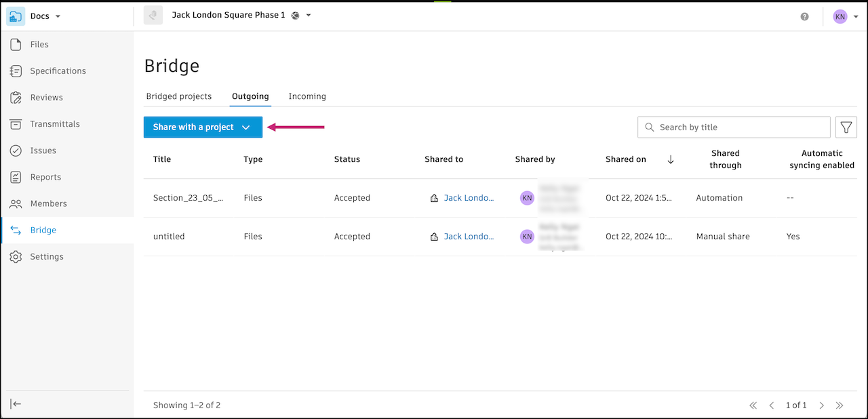Collapse the sidebar with arrow icon
Image resolution: width=868 pixels, height=419 pixels.
point(16,404)
